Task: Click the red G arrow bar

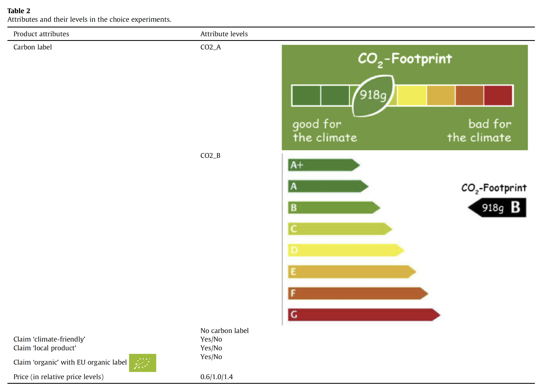Action: pos(363,315)
